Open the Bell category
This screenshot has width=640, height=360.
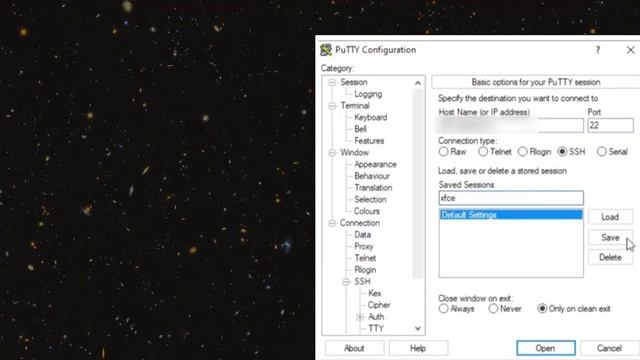tap(360, 129)
